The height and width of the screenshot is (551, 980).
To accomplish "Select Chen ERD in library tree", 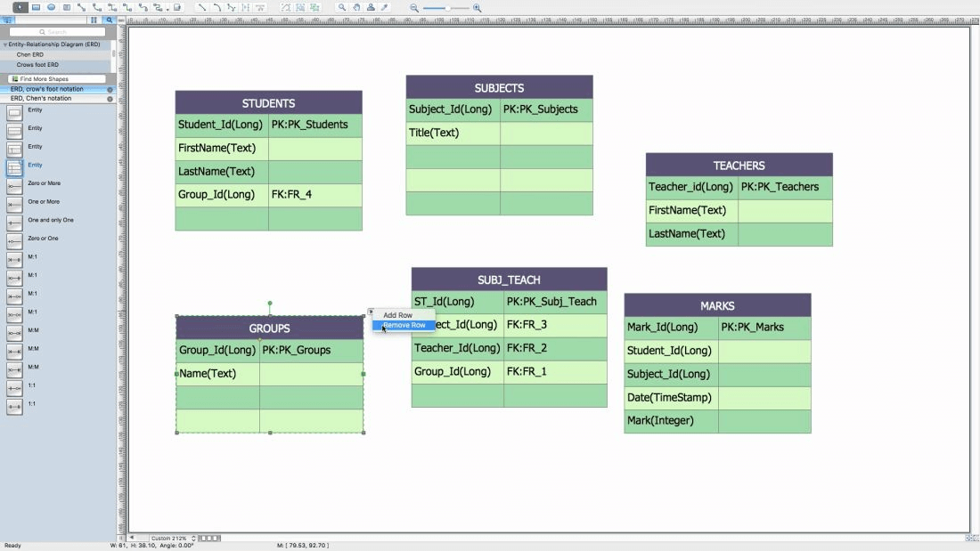I will (x=30, y=55).
